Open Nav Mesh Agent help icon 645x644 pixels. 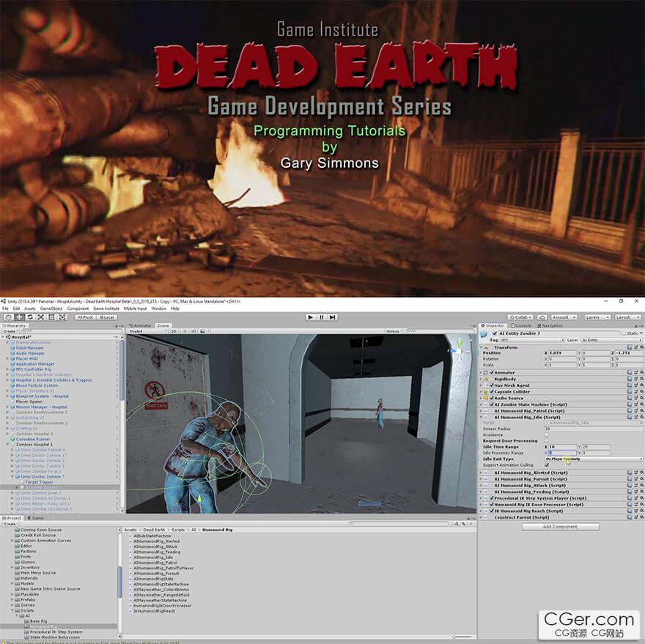630,385
